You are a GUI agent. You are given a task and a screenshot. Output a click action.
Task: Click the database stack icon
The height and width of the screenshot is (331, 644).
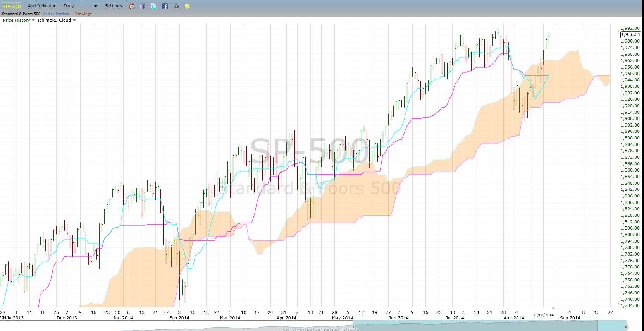[143, 6]
